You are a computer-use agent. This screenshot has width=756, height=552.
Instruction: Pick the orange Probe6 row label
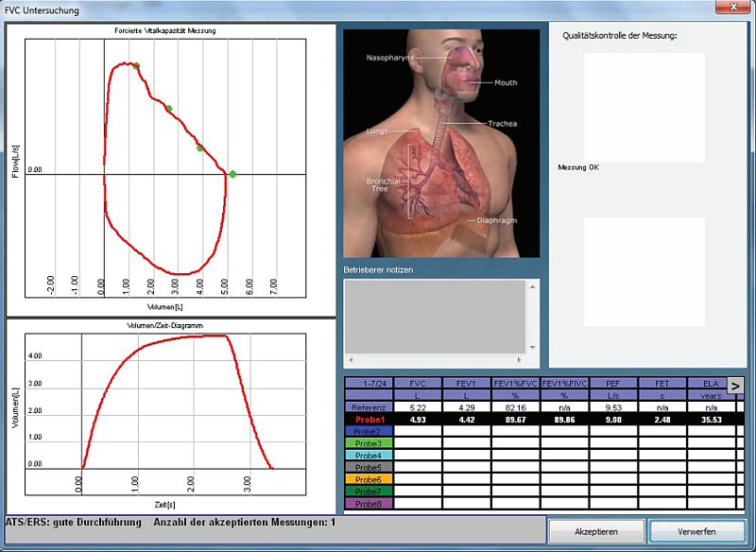[369, 479]
